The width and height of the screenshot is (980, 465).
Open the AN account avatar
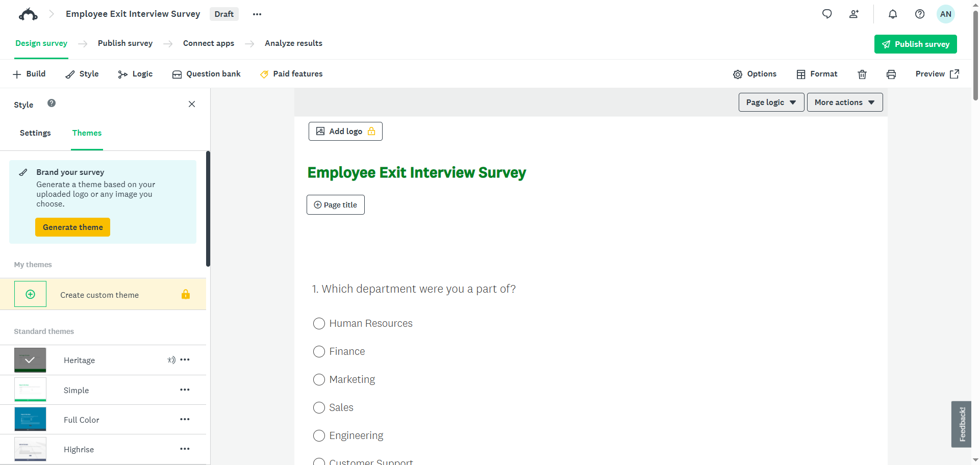(x=946, y=14)
